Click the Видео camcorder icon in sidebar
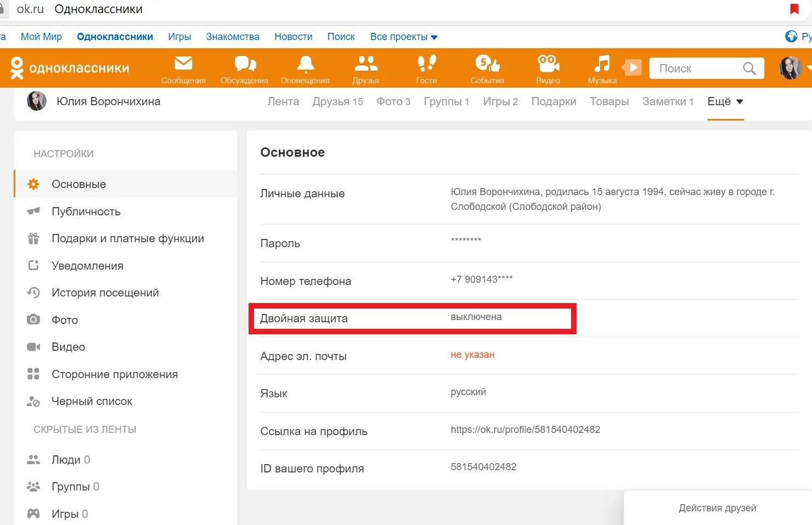 (x=33, y=347)
